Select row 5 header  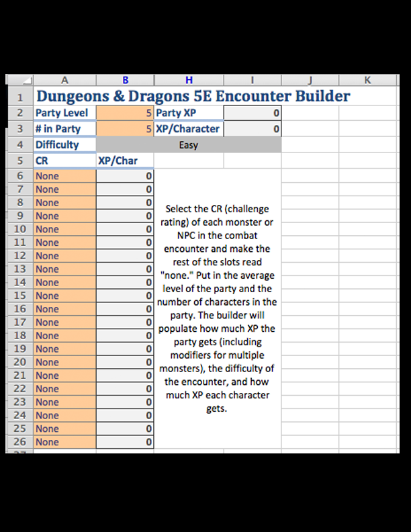[x=20, y=161]
